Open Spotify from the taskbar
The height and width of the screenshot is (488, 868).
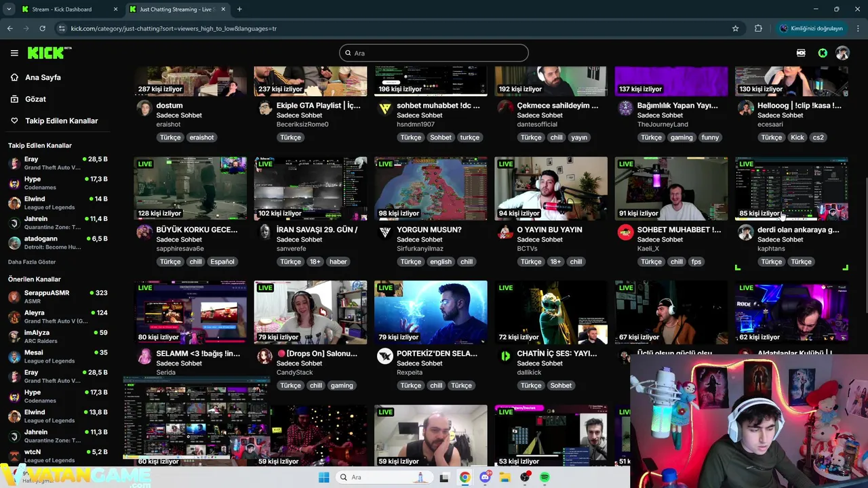[x=545, y=477]
